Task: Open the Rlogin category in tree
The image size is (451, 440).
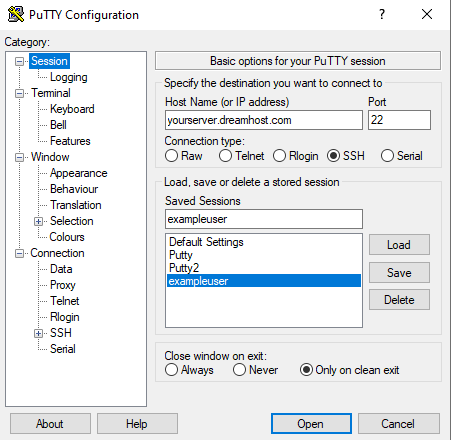Action: 65,317
